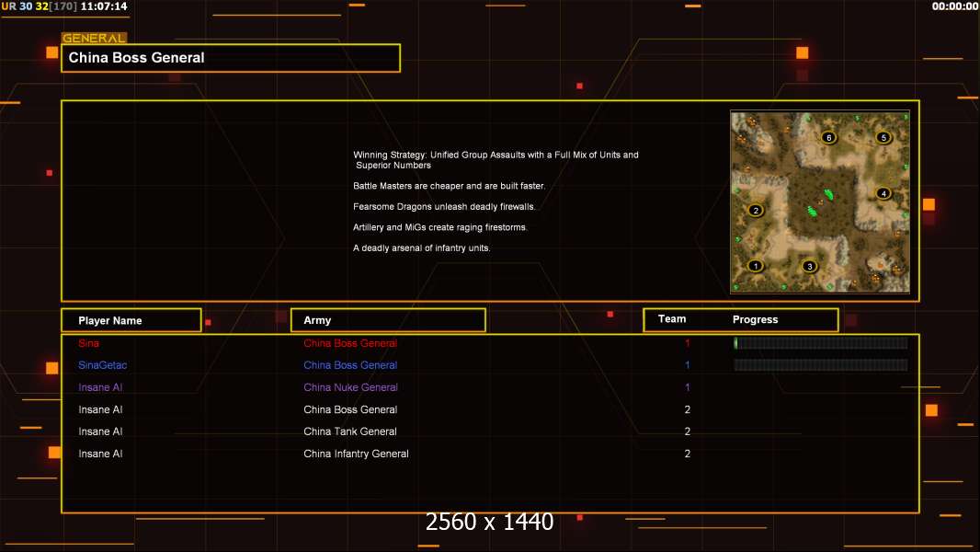Select player name Sina

(89, 343)
